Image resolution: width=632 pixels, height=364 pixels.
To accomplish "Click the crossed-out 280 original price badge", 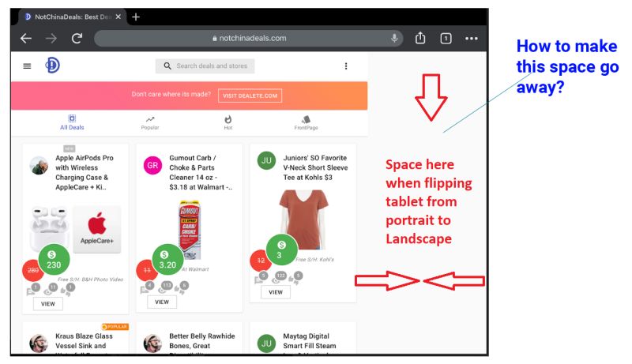I will [32, 270].
